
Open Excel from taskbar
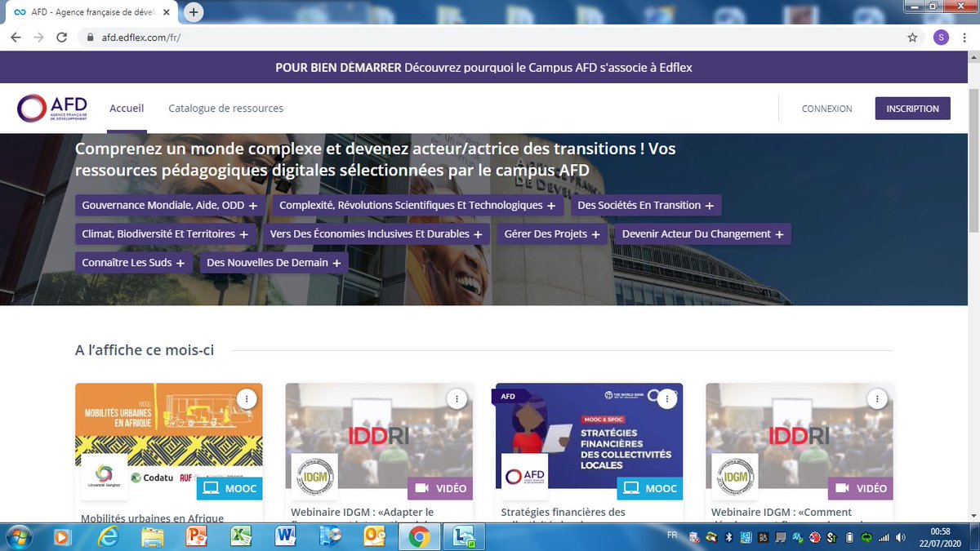tap(241, 536)
